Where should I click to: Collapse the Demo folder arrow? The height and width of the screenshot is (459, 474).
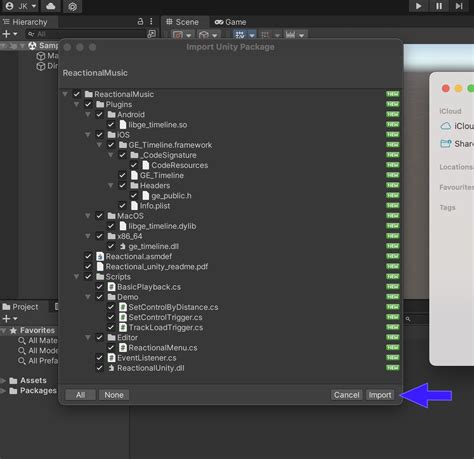coord(88,297)
